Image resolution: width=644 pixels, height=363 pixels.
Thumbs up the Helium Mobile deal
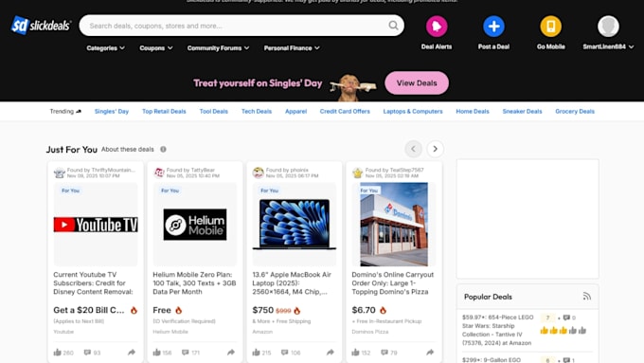tap(157, 353)
